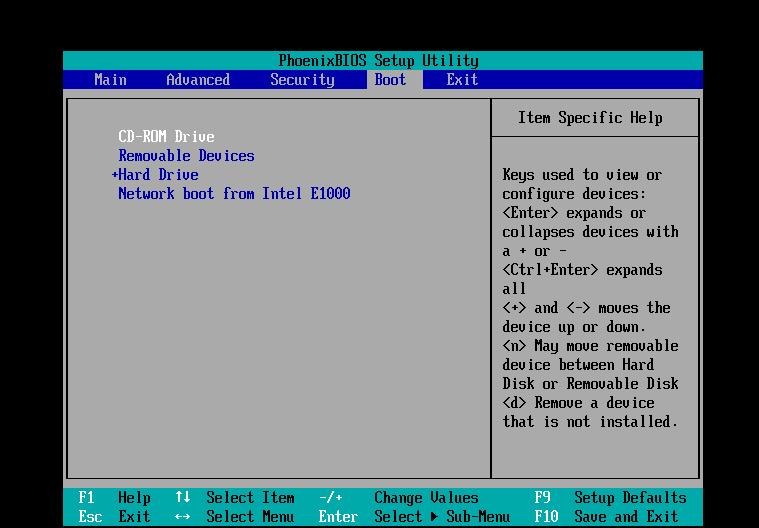This screenshot has width=759, height=528.
Task: Click the '<d> Remove a device' help line
Action: (x=578, y=402)
